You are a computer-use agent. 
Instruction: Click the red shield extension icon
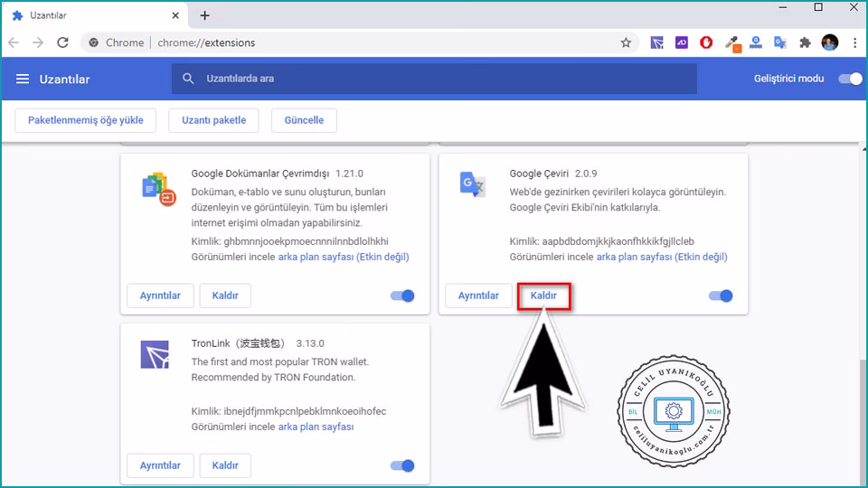point(706,42)
